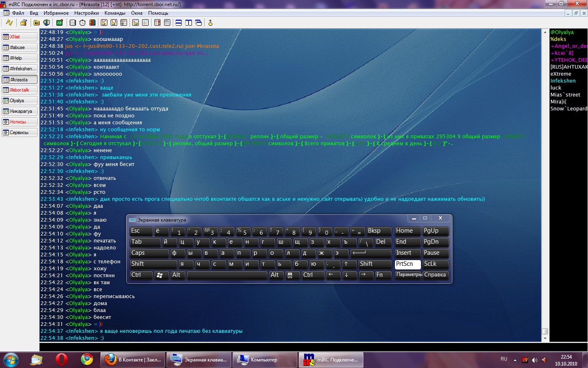Click the Tab key on the on-screen keyboard
This screenshot has width=588, height=368.
coord(145,242)
